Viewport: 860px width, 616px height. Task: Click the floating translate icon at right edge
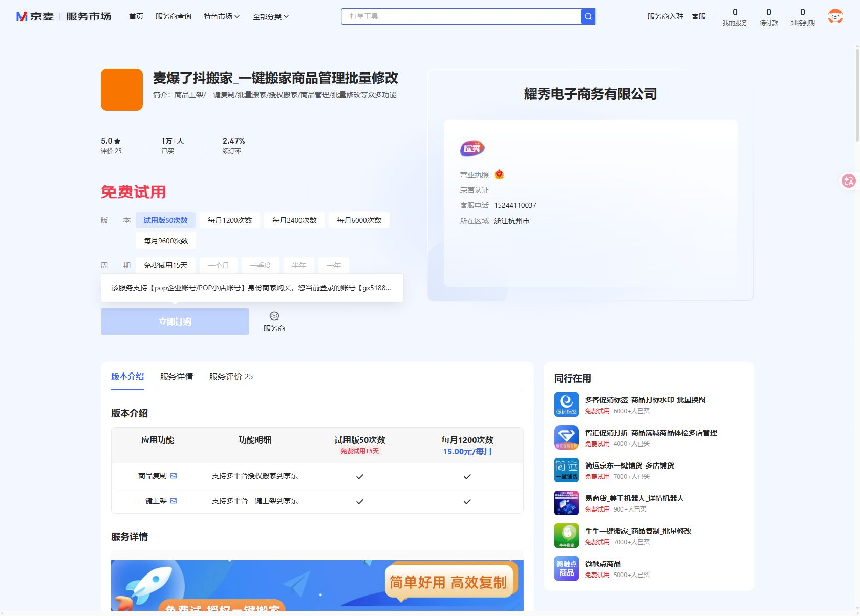pos(849,180)
